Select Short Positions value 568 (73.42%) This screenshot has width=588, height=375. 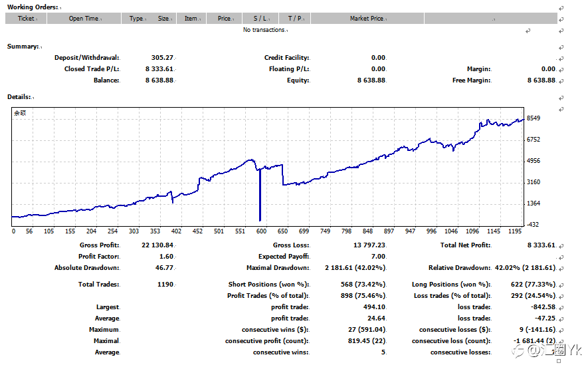pos(363,285)
